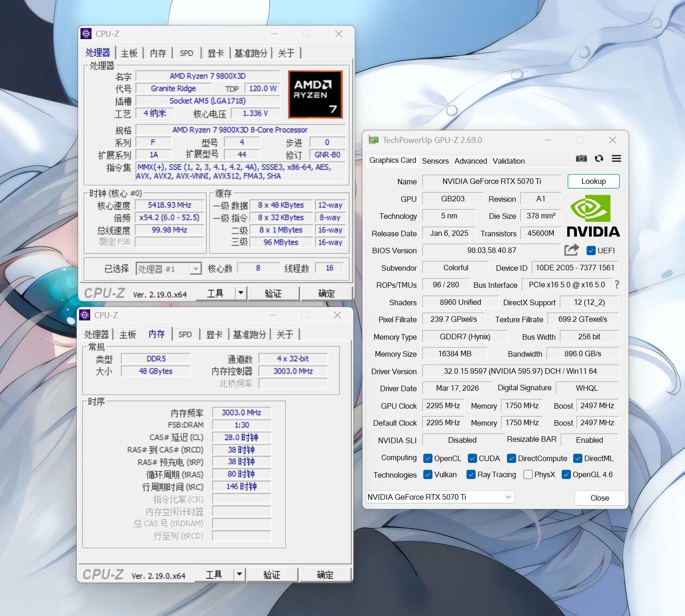This screenshot has width=685, height=616.
Task: Click the GPU-Z title bar app icon
Action: click(374, 140)
